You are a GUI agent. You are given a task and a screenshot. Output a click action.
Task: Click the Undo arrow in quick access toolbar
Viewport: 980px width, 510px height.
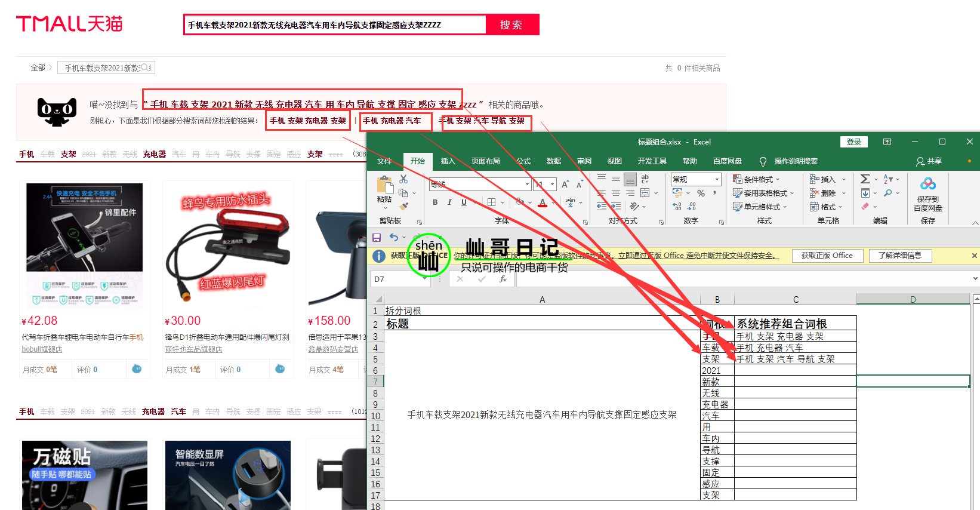[x=394, y=238]
